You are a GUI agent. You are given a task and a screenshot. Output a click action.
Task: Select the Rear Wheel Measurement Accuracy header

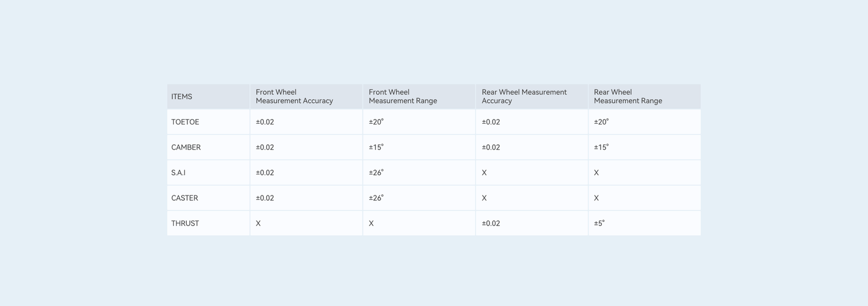(x=524, y=97)
